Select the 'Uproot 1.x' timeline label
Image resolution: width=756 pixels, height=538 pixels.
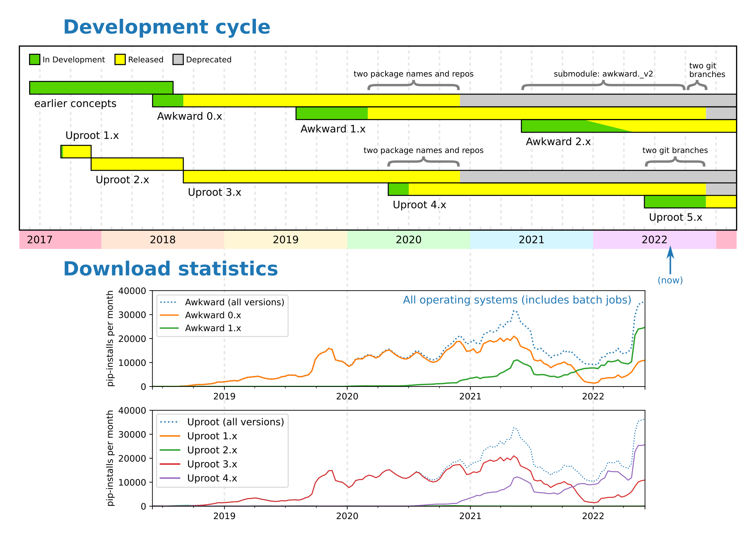pyautogui.click(x=92, y=136)
